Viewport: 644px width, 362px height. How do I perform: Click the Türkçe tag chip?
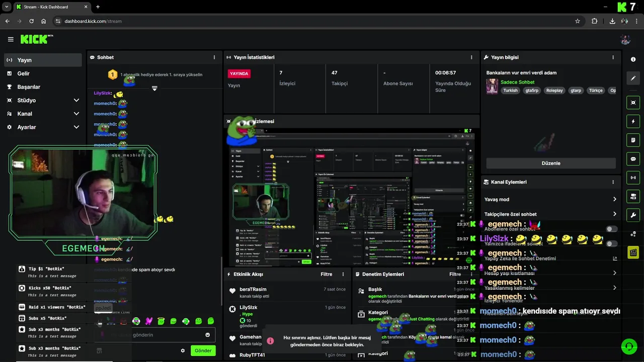[596, 90]
